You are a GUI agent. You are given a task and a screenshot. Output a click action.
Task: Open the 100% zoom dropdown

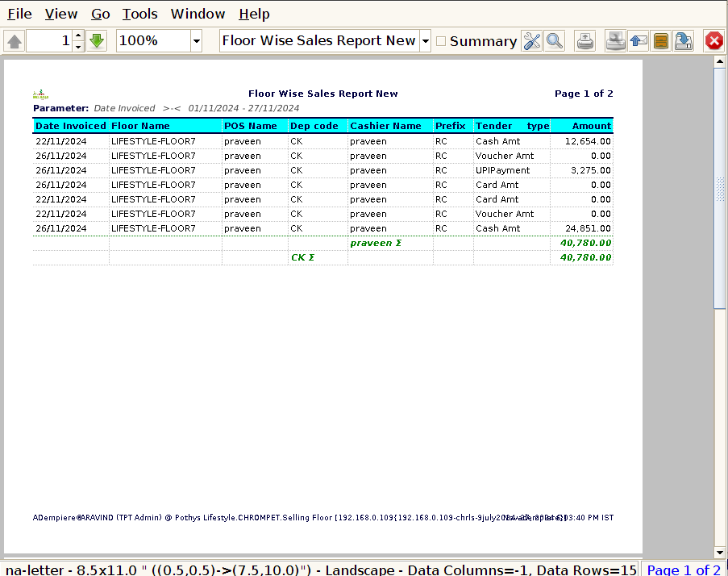(197, 41)
